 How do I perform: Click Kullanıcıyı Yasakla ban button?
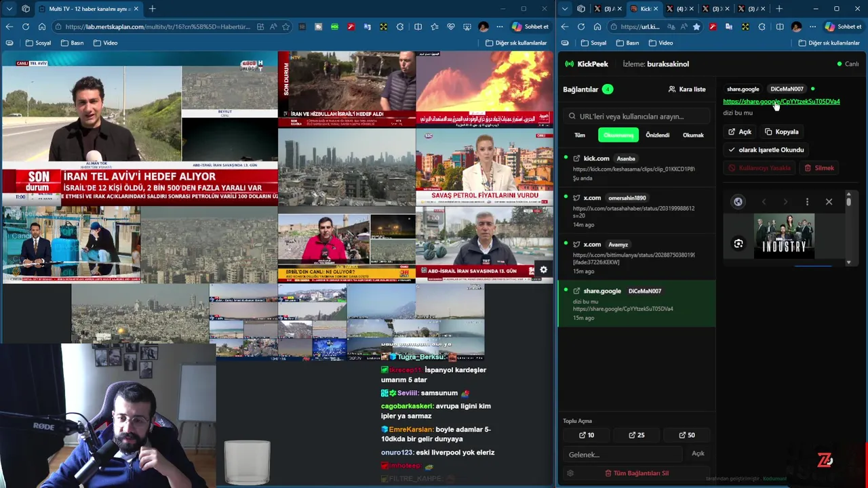tap(759, 168)
